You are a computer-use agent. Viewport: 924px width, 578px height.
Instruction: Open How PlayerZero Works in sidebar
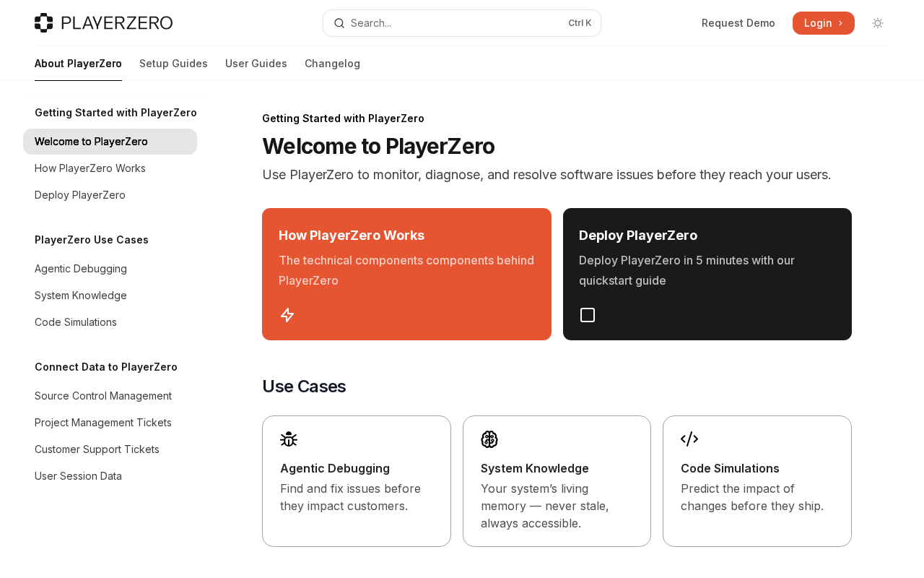click(90, 168)
